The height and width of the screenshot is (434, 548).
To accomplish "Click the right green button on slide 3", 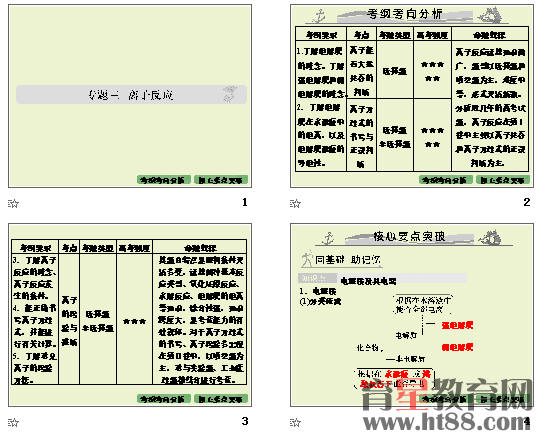I will click(221, 399).
